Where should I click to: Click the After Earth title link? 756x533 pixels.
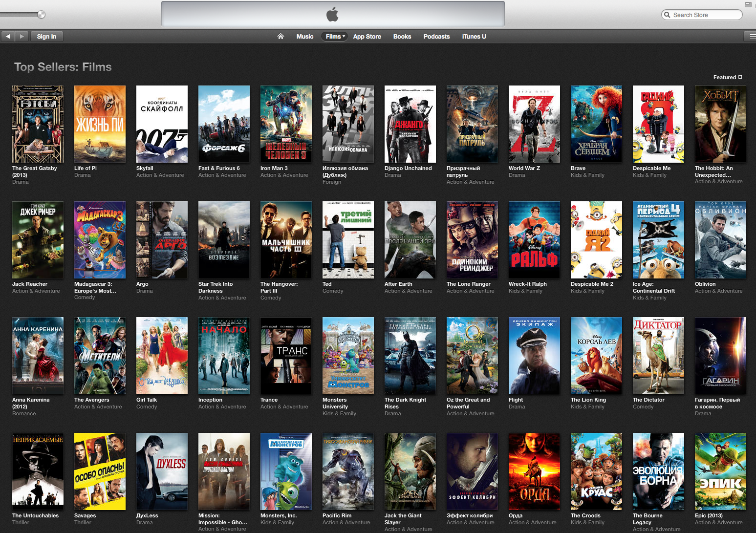click(398, 284)
